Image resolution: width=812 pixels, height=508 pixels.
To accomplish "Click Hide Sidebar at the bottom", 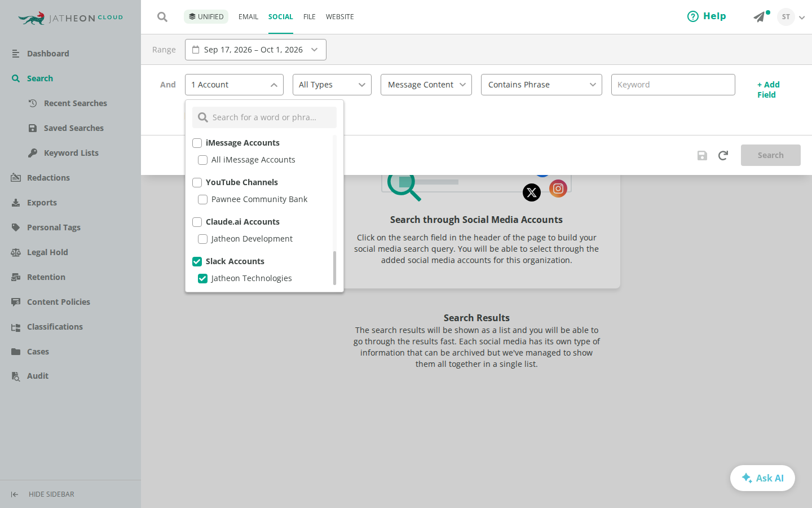I will [42, 494].
